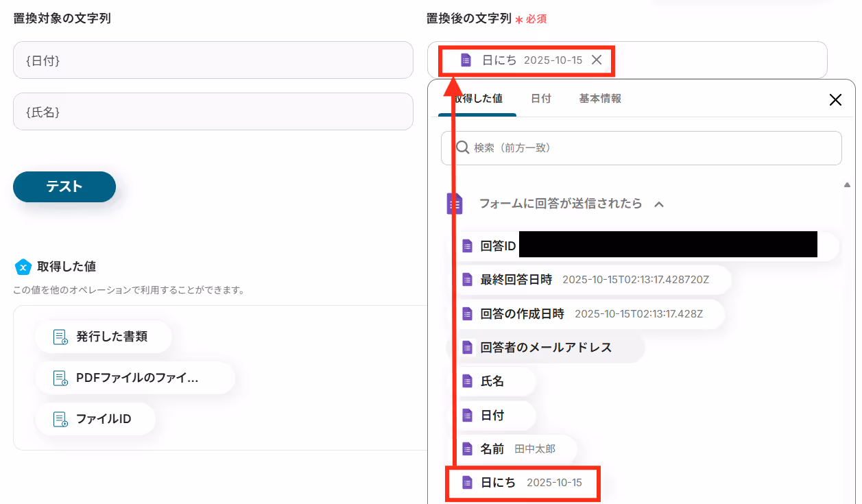Viewport: 862px width, 504px height.
Task: Click the document icon beside PDFファイルのファイ...
Action: point(61,378)
